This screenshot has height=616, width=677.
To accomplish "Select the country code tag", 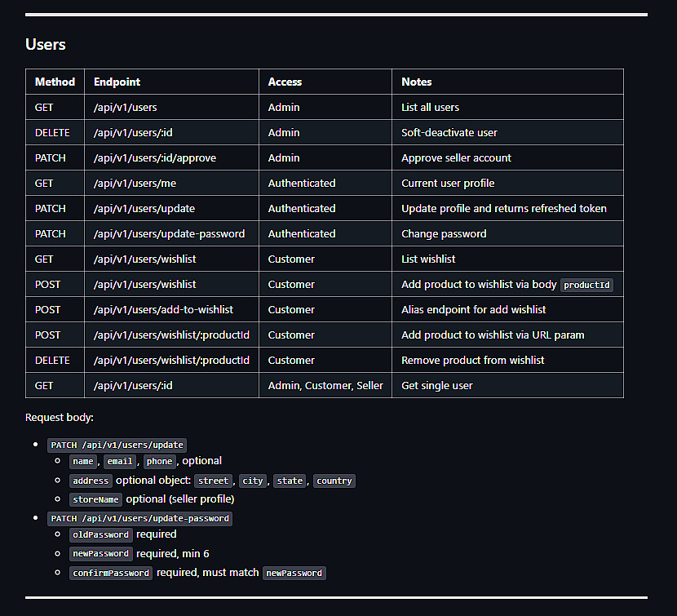I will 334,481.
